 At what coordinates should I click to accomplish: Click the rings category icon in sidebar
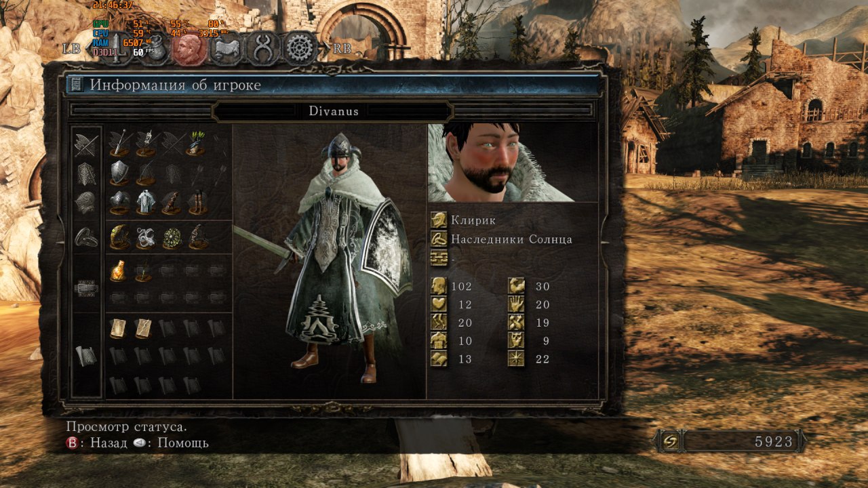[86, 237]
